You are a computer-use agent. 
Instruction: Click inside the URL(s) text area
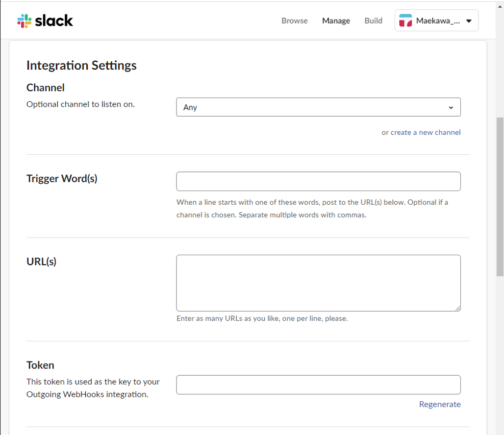coord(318,283)
